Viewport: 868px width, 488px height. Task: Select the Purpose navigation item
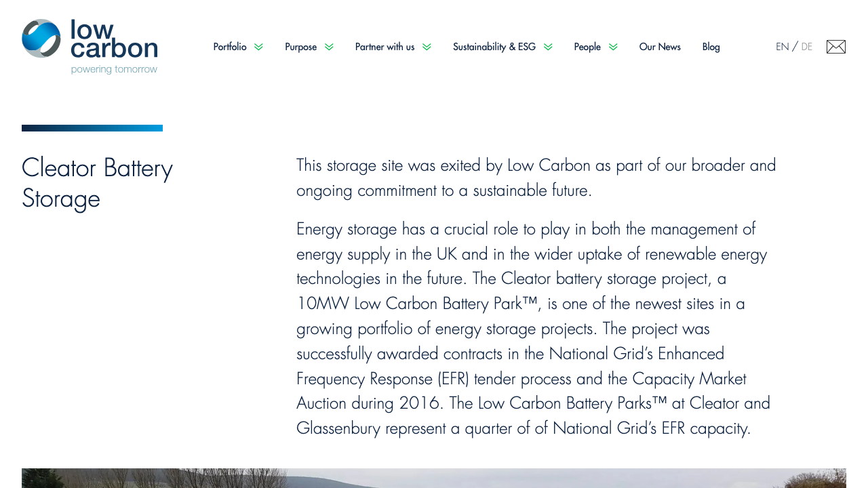[300, 47]
